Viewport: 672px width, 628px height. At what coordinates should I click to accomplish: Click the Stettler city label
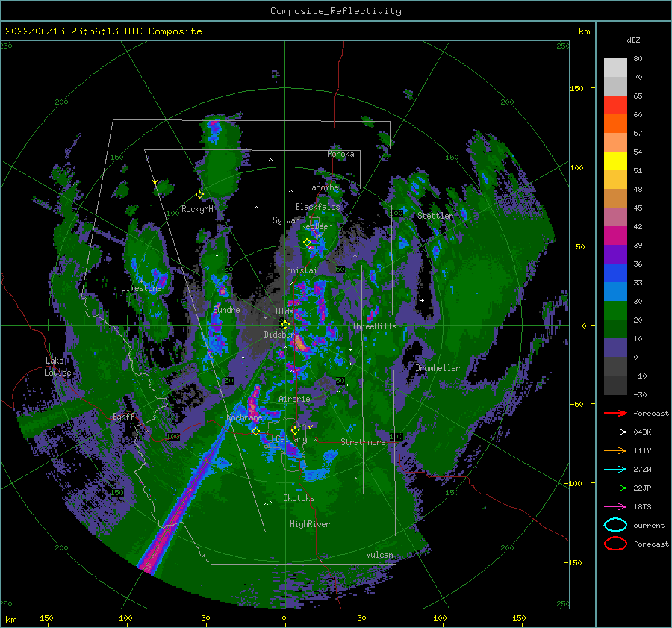435,216
